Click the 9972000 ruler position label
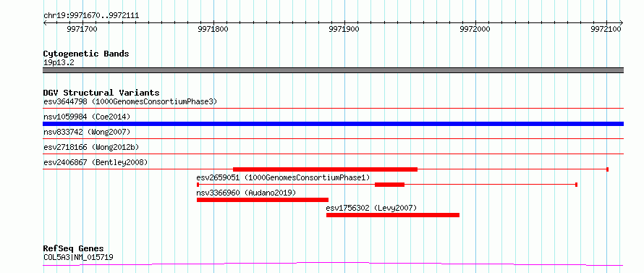The image size is (644, 273). click(475, 30)
